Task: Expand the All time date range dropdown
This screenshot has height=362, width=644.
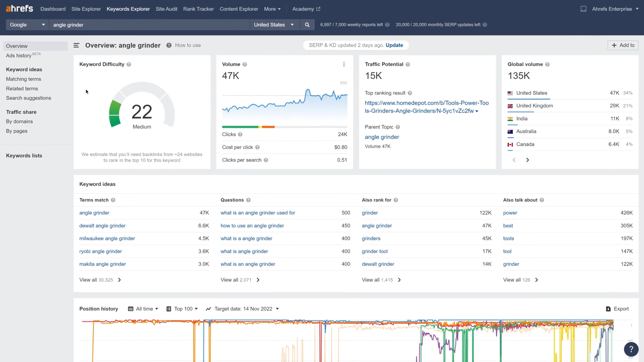Action: coord(143,309)
